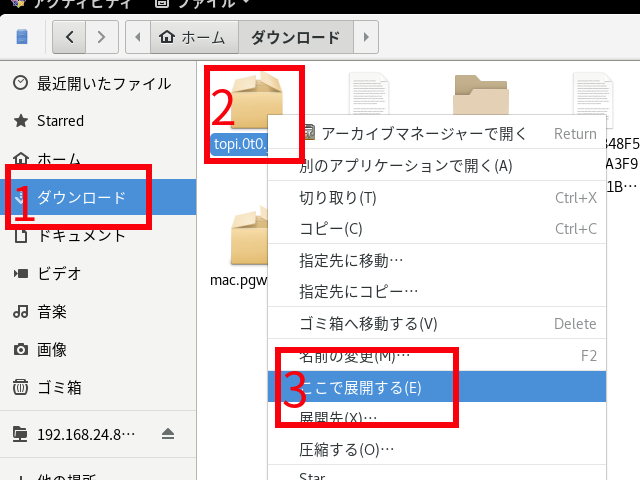This screenshot has height=480, width=640.
Task: Open ゴミ箱 in the sidebar
Action: tap(59, 387)
